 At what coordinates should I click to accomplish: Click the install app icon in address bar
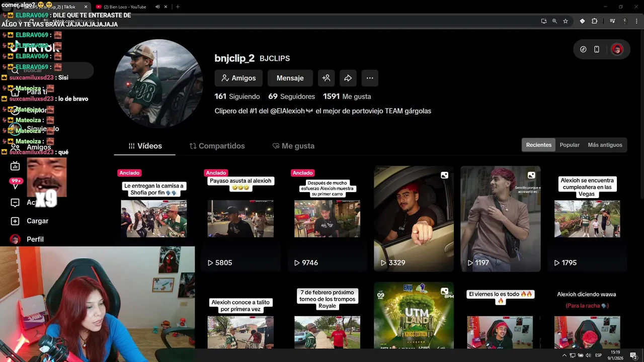point(544,21)
